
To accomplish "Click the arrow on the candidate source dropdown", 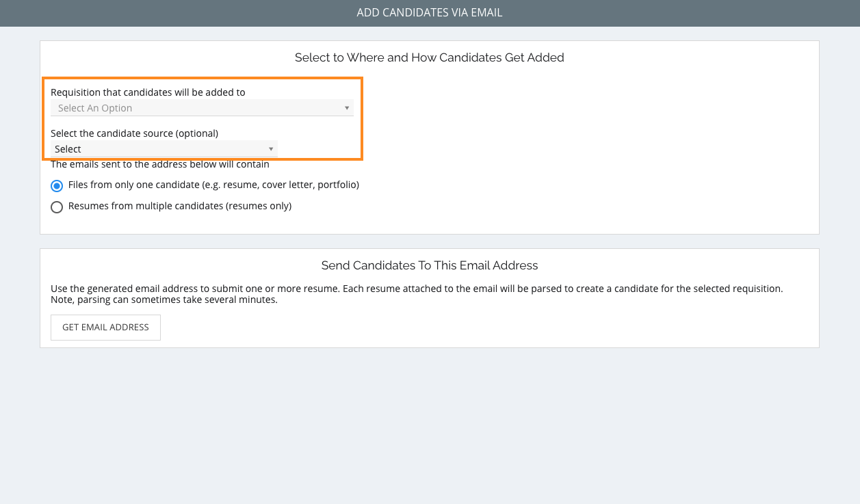I will pos(271,149).
